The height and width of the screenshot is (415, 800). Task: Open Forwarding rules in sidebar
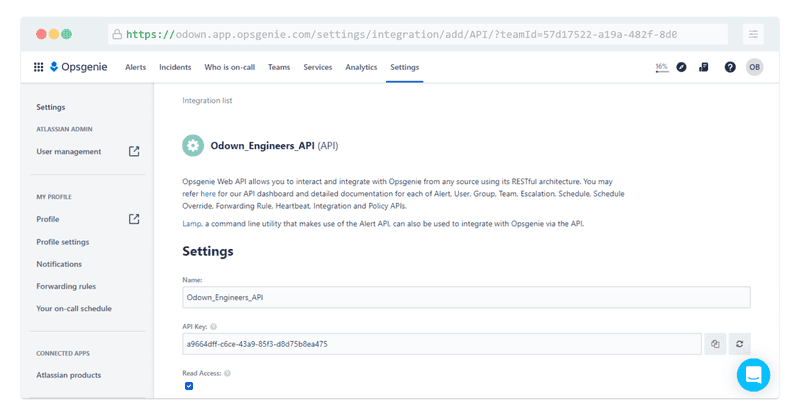pos(66,286)
